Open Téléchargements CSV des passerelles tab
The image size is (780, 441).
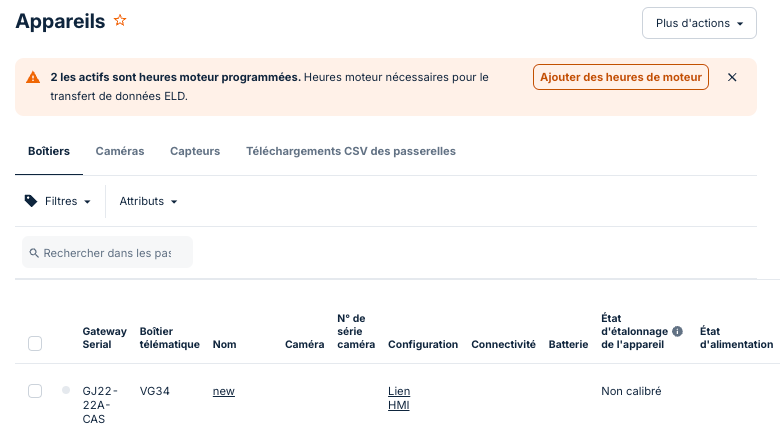[x=351, y=151]
